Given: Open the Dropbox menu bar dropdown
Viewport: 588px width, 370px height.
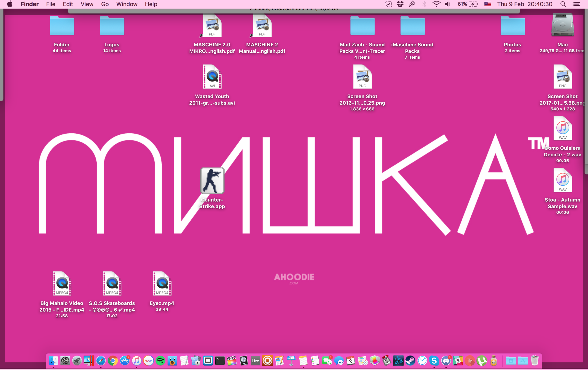Looking at the screenshot, I should click(x=400, y=4).
